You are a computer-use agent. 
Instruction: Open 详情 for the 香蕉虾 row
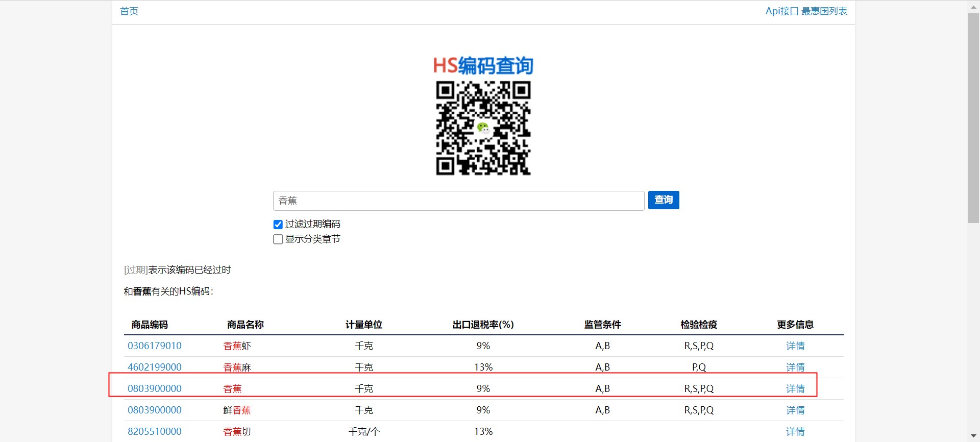pyautogui.click(x=795, y=346)
